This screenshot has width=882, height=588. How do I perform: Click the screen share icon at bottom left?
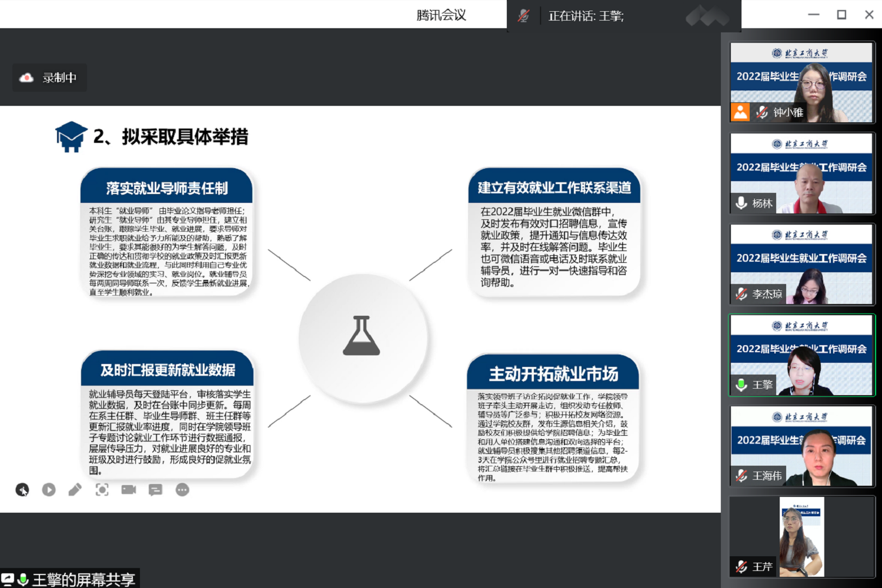coord(8,579)
